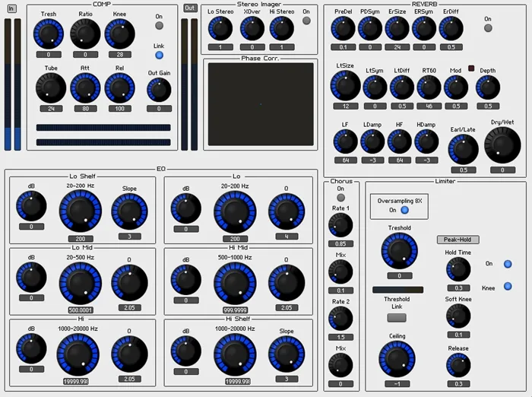532x397 pixels.
Task: Click the Threshold Link button
Action: coord(397,317)
